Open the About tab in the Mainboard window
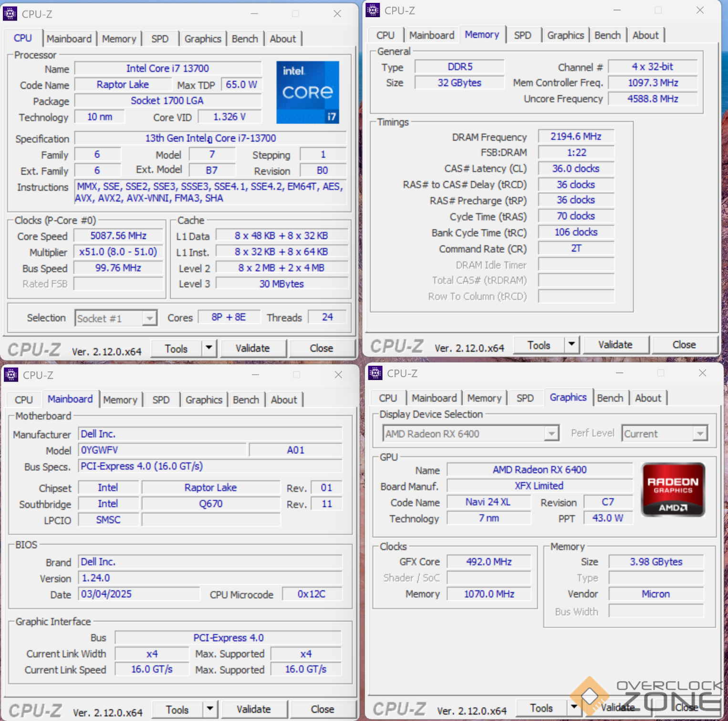Viewport: 728px width, 721px height. tap(284, 400)
